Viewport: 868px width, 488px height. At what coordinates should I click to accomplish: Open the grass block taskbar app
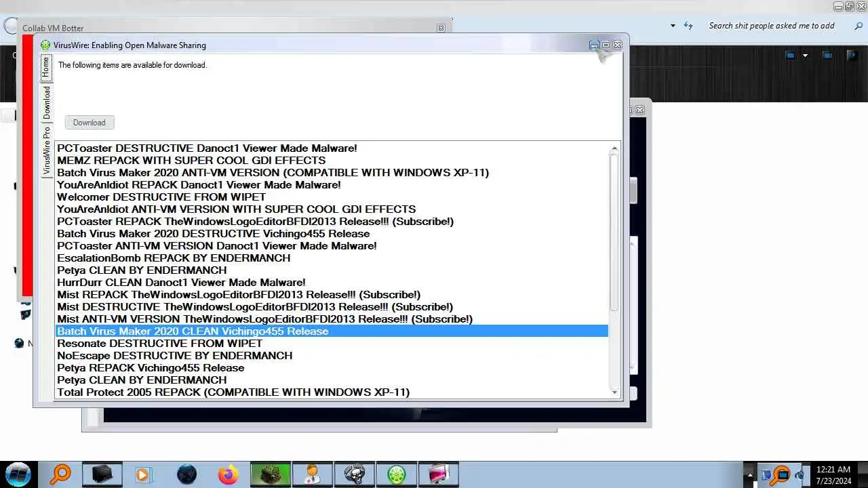pyautogui.click(x=271, y=474)
